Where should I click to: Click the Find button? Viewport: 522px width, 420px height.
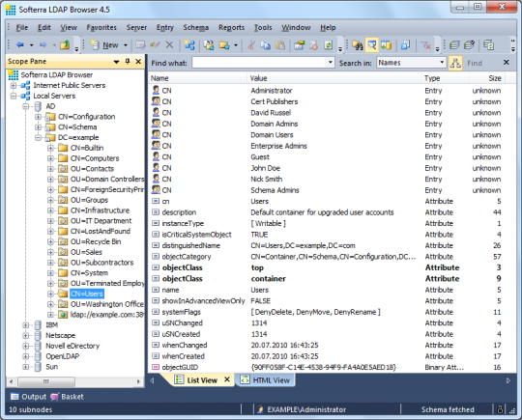[475, 63]
